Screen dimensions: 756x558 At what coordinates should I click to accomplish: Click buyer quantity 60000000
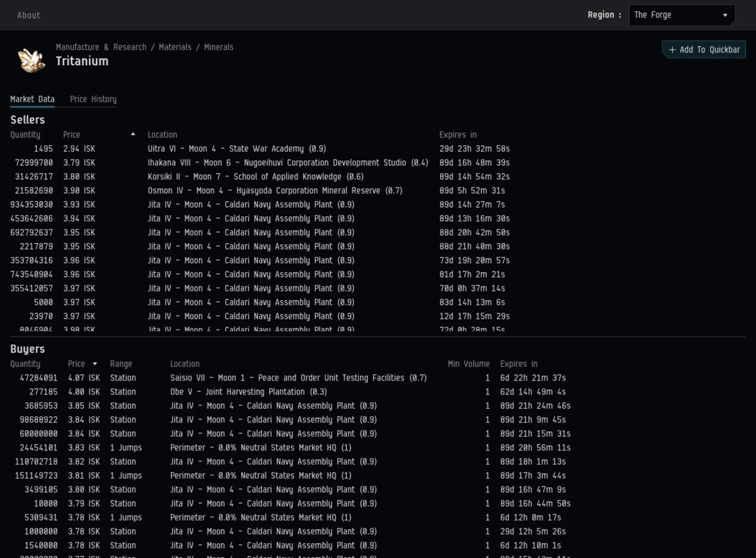point(39,433)
